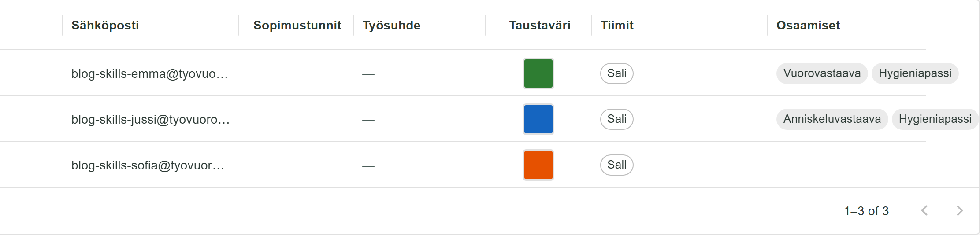The width and height of the screenshot is (980, 235).
Task: Sort by Sähköposti column header
Action: pyautogui.click(x=105, y=26)
